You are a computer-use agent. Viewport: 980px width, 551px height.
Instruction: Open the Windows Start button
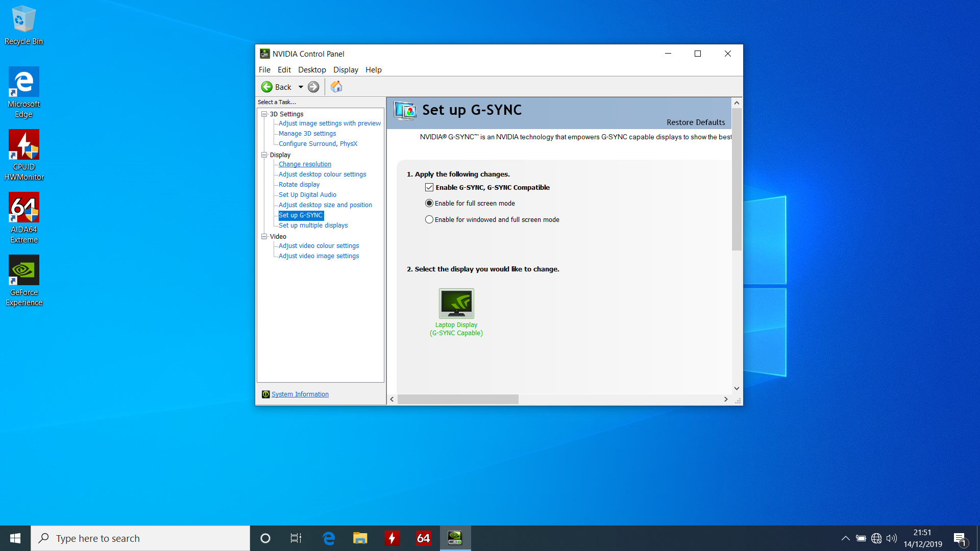coord(15,538)
